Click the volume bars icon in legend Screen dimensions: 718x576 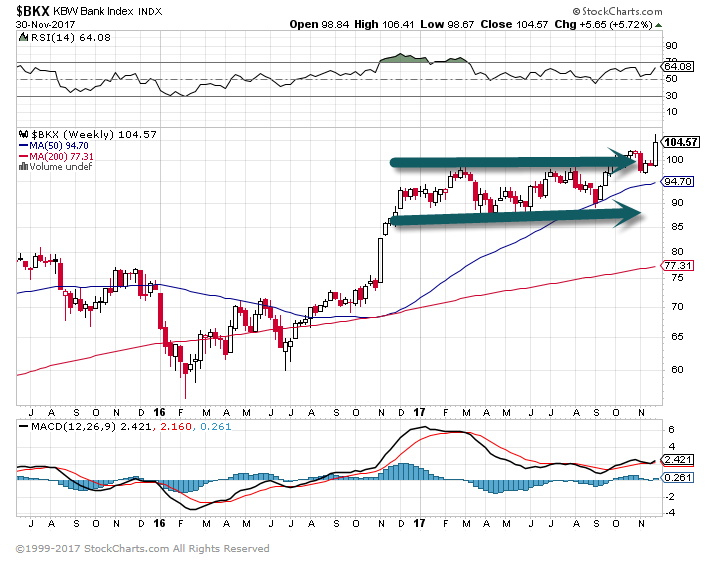click(23, 166)
